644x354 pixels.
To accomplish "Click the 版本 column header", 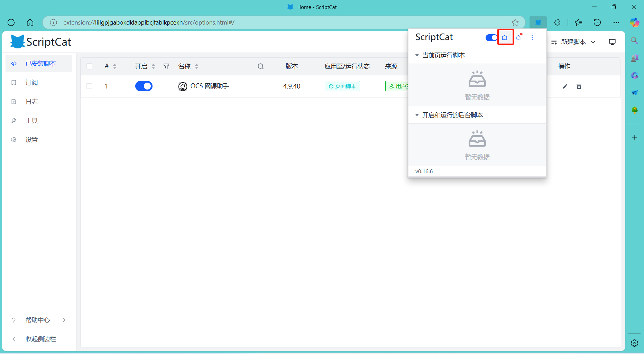I will [292, 66].
